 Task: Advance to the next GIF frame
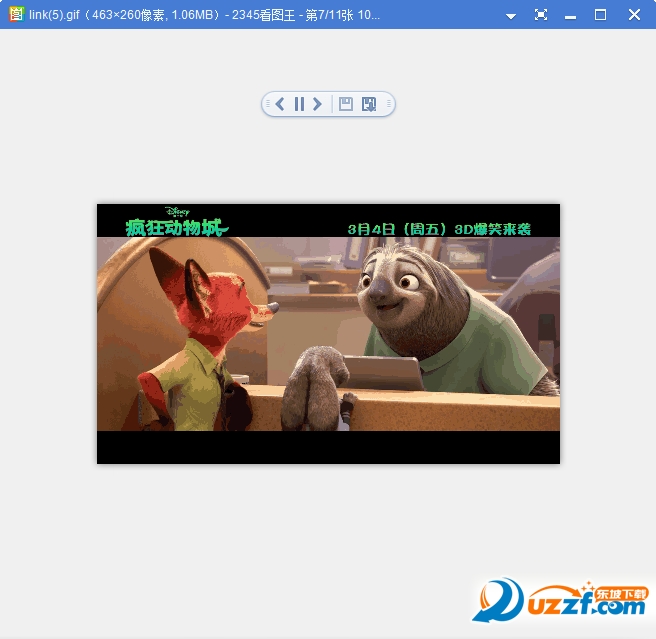[318, 104]
